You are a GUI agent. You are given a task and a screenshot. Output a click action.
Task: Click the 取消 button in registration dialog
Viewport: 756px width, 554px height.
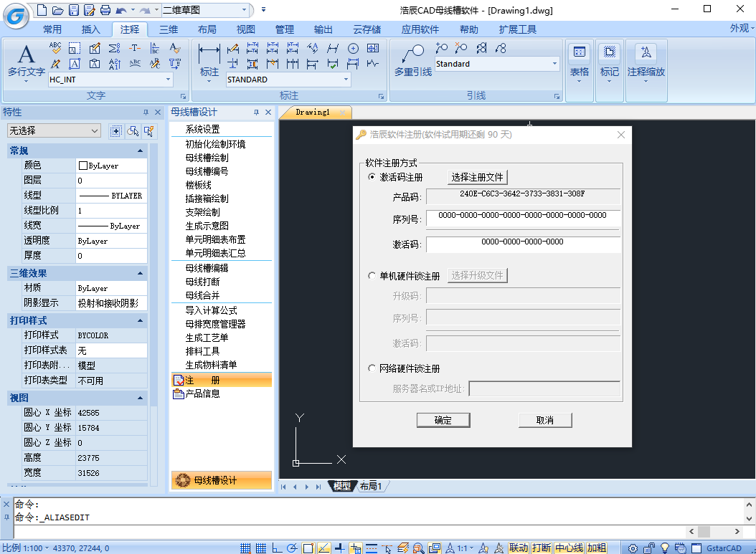pyautogui.click(x=545, y=420)
